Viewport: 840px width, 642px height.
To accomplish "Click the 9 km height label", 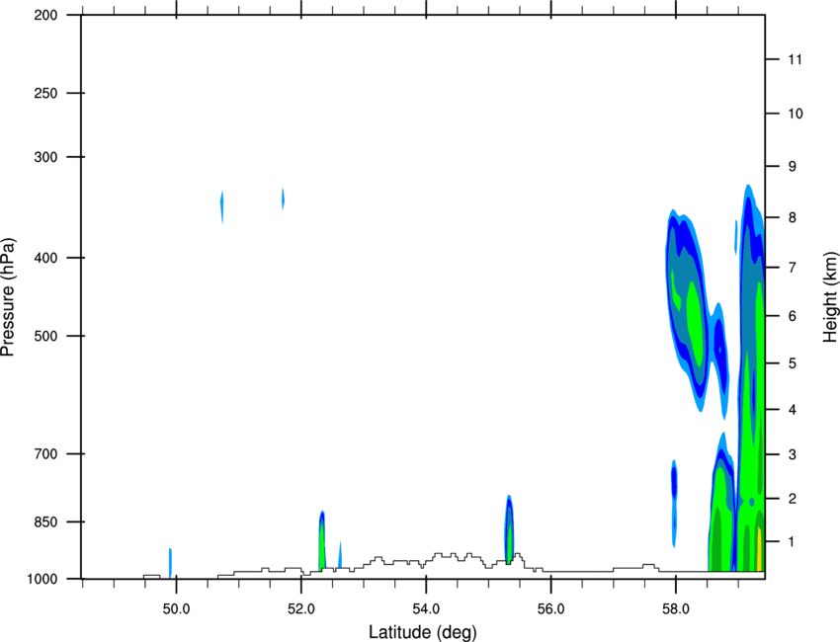I will click(x=792, y=167).
